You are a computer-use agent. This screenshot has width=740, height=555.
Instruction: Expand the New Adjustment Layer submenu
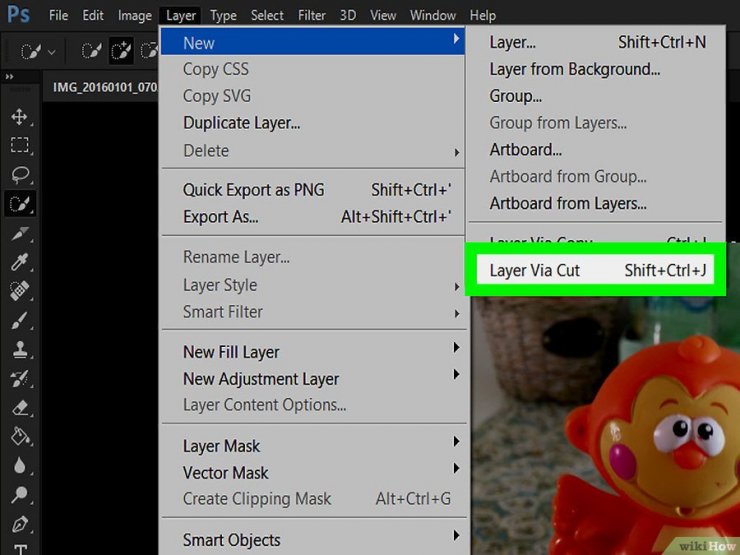coord(260,379)
